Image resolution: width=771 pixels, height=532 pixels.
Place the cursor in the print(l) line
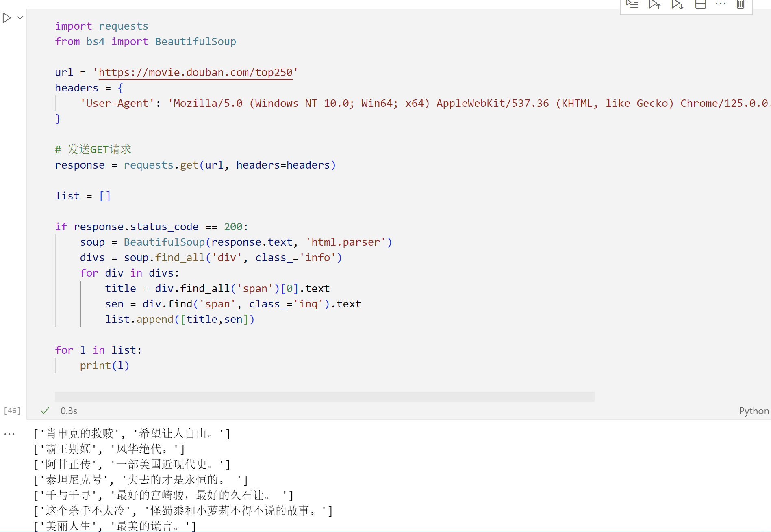click(x=104, y=365)
